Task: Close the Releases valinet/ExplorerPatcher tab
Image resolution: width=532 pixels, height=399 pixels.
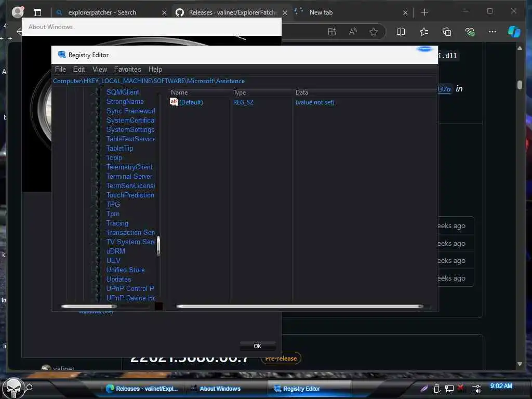Action: 285,12
